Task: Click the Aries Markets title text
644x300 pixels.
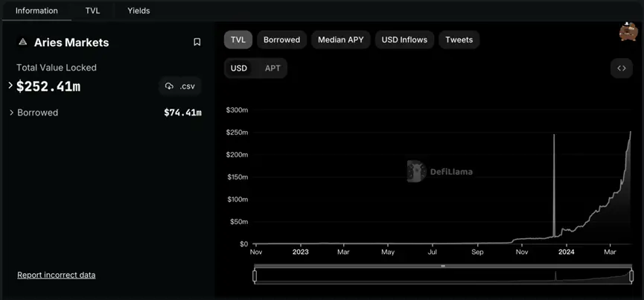Action: (71, 42)
